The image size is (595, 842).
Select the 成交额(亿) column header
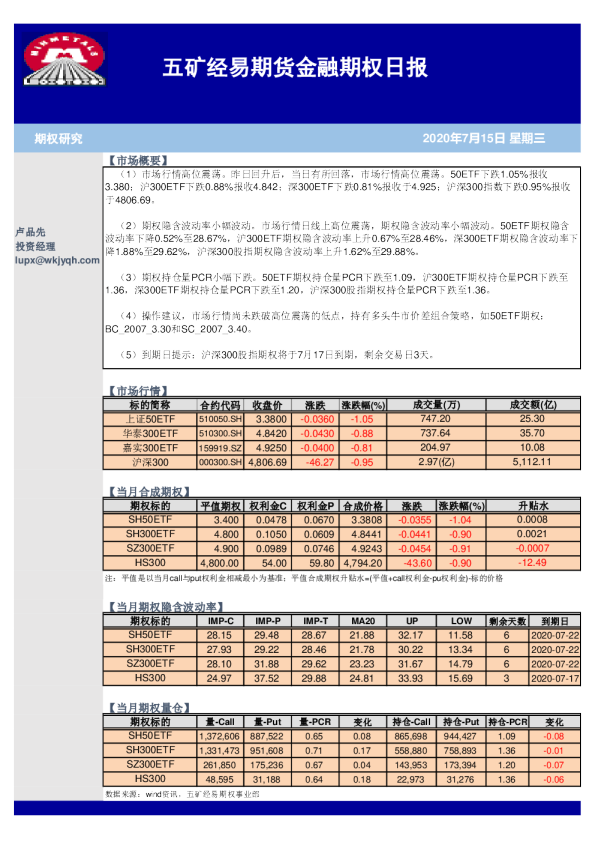pos(533,405)
